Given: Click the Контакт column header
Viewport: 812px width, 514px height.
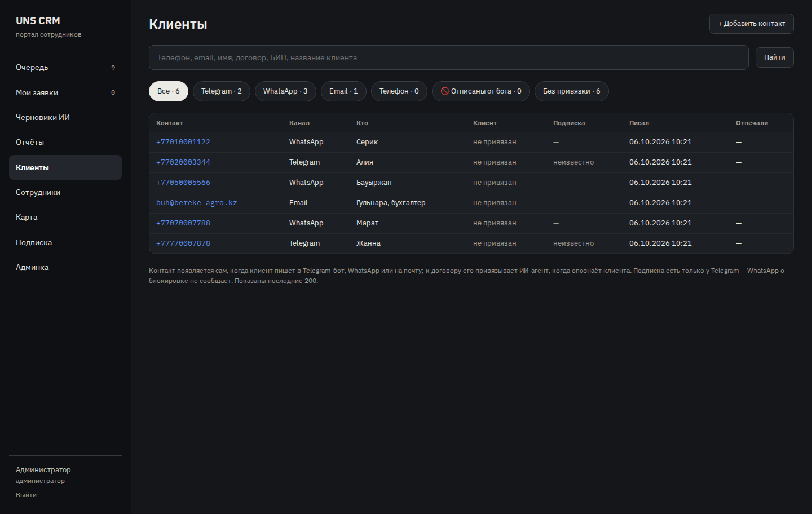Looking at the screenshot, I should click(170, 123).
